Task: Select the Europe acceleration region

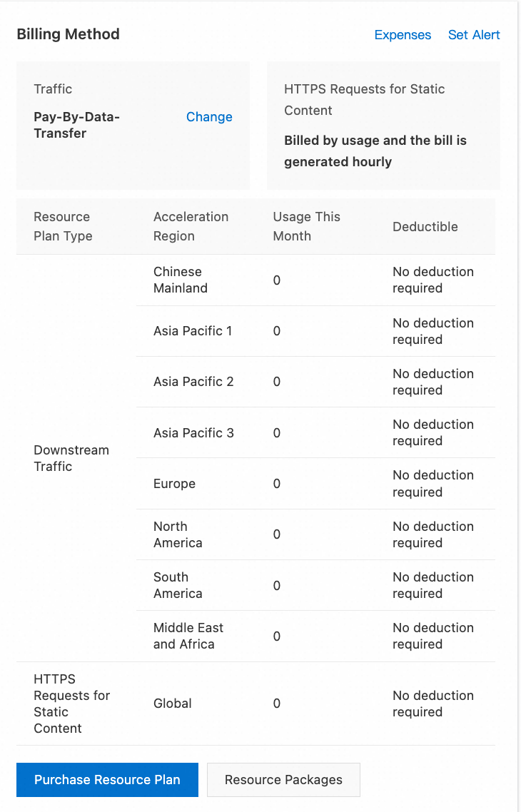Action: click(174, 484)
